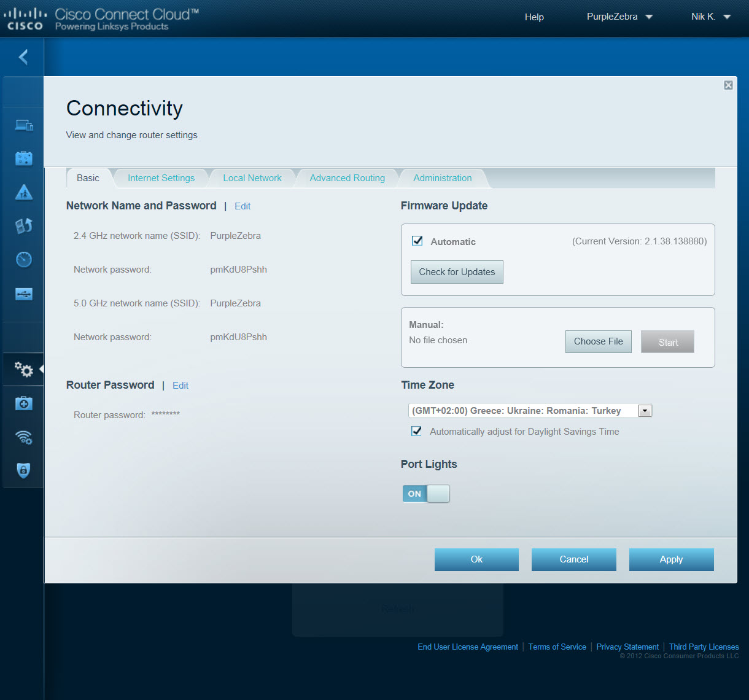
Task: Select the Connectivity gears icon
Action: [x=24, y=369]
